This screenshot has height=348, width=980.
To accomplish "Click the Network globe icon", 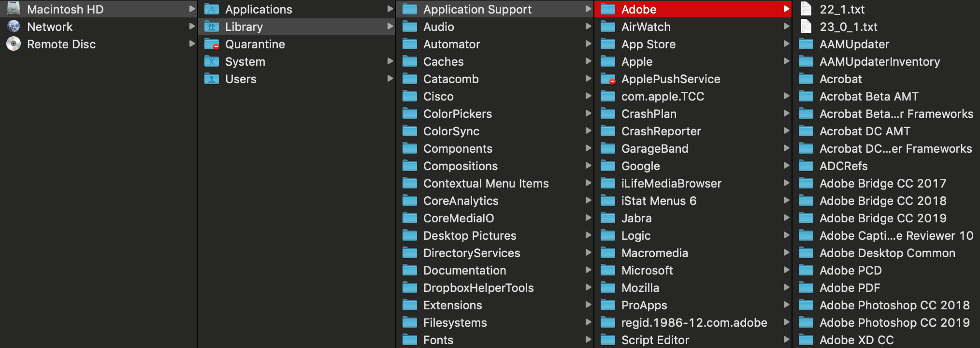I will click(14, 27).
